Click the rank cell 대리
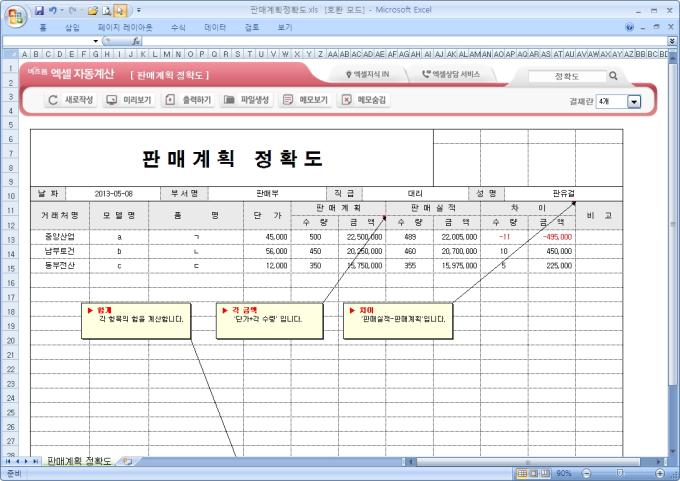 tap(415, 194)
